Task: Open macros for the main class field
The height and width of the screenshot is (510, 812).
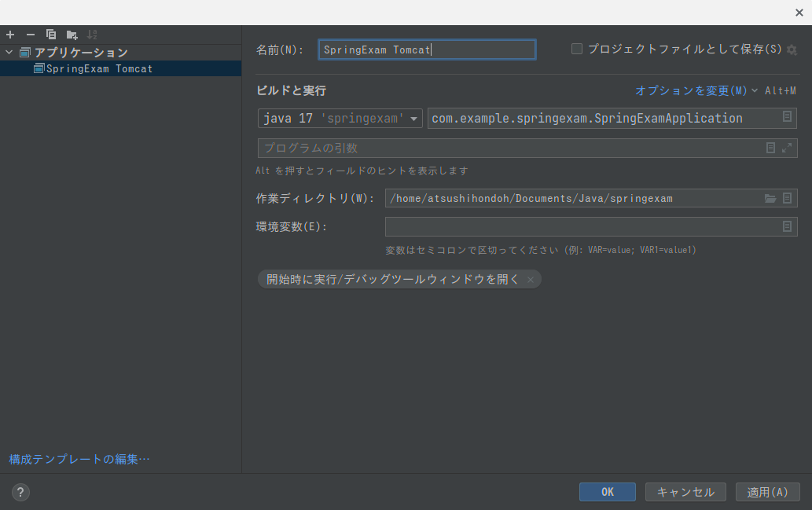Action: pos(787,118)
